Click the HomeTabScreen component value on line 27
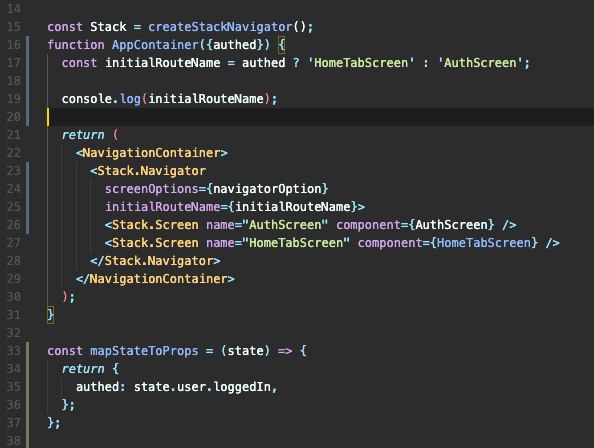The height and width of the screenshot is (448, 594). (x=484, y=243)
